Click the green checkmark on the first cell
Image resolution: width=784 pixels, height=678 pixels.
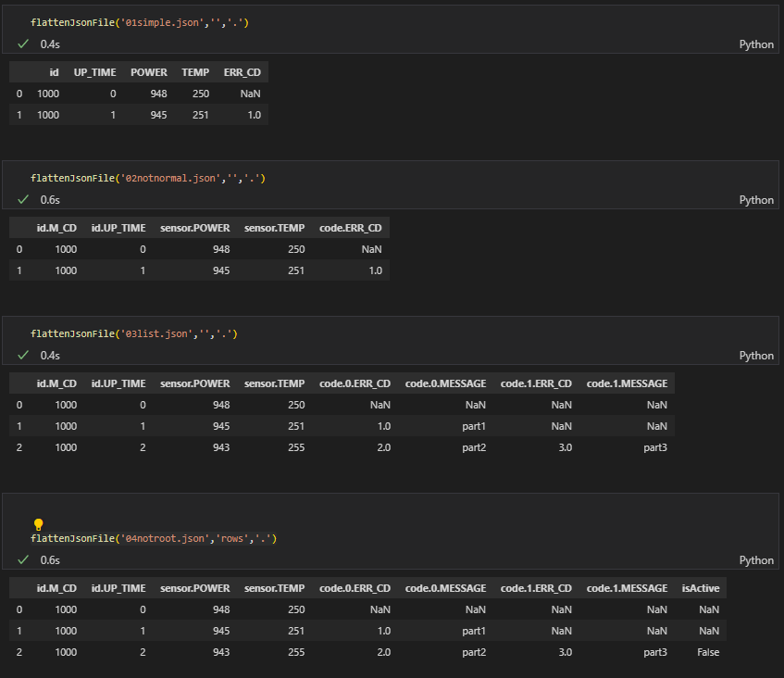pos(23,44)
